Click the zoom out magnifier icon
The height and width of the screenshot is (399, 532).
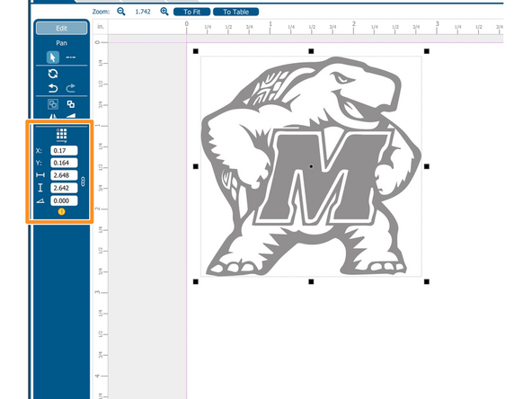[x=120, y=12]
